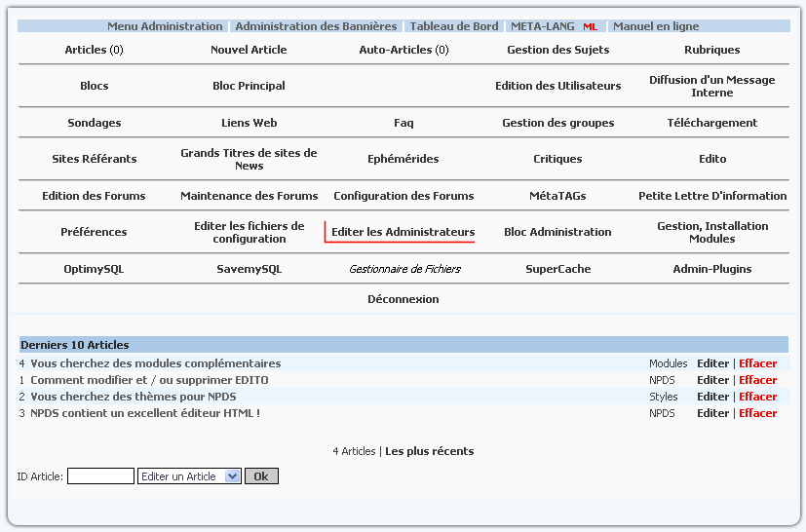Open the Tableau de Bord tab
Screen dimensions: 806x532
tap(453, 26)
